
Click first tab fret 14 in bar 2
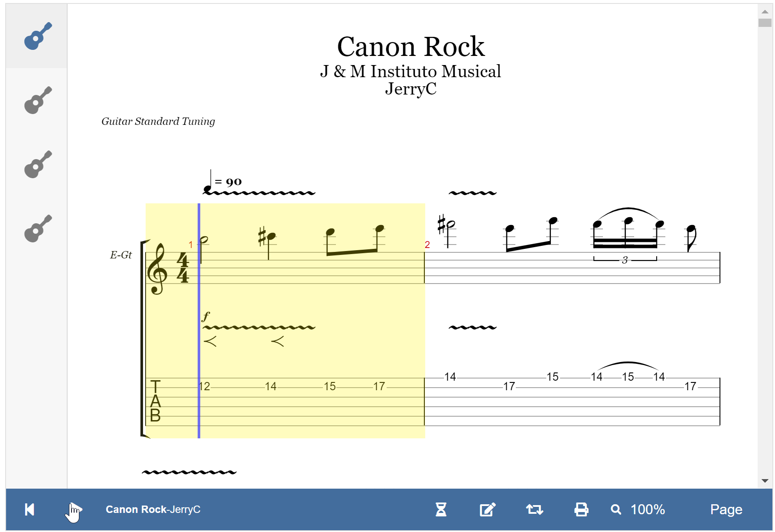click(x=450, y=377)
